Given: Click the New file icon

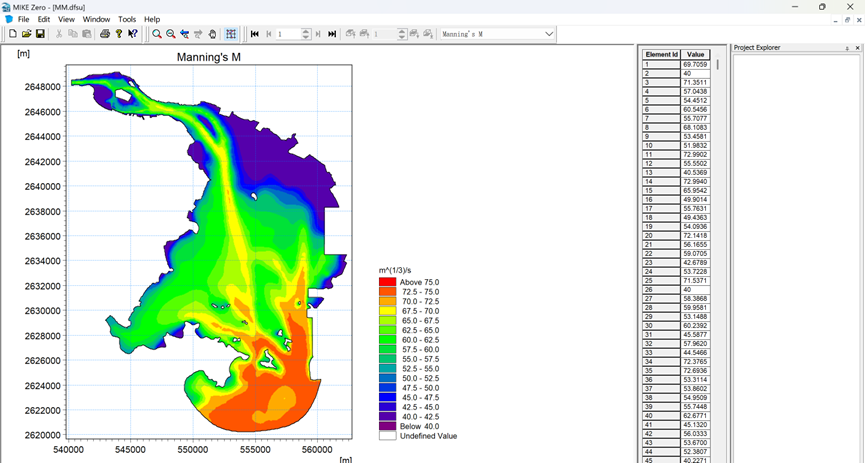Looking at the screenshot, I should click(13, 34).
